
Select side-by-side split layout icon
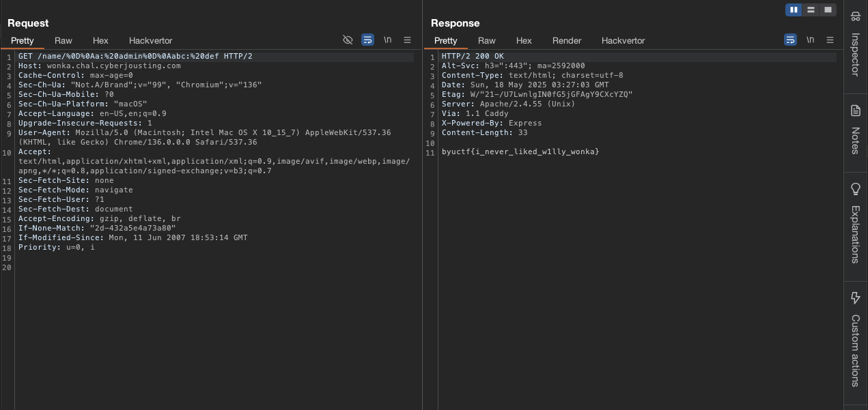794,10
